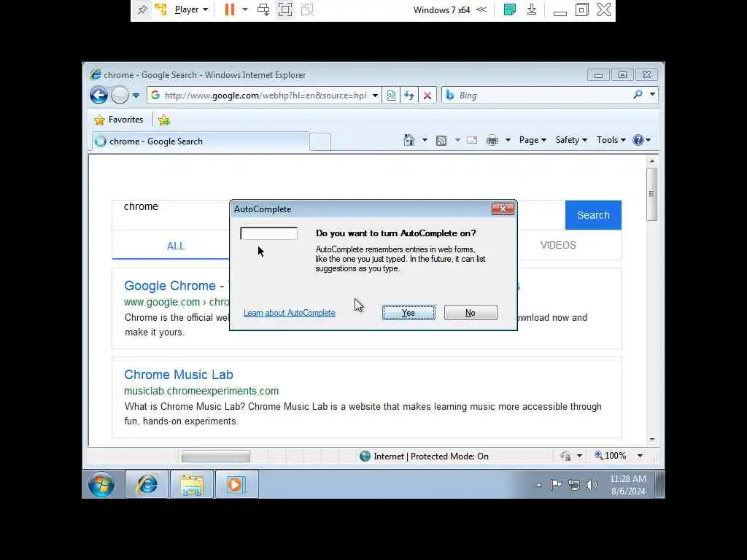This screenshot has width=747, height=560.
Task: Expand the power options arrow beside pause
Action: click(245, 9)
